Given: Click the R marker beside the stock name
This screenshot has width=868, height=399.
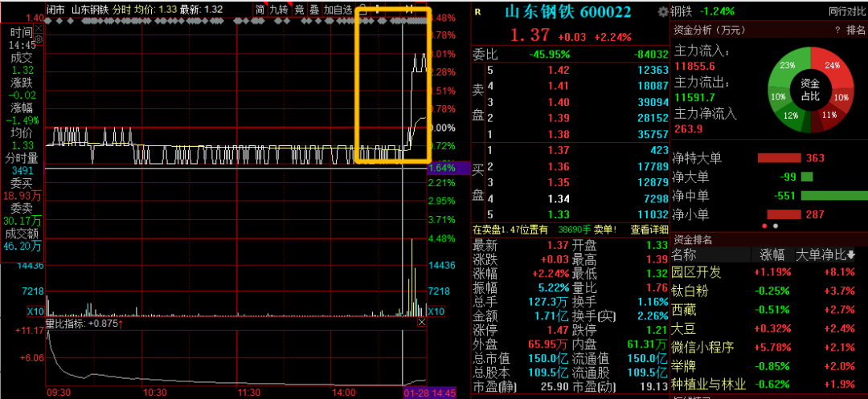Looking at the screenshot, I should coord(478,11).
